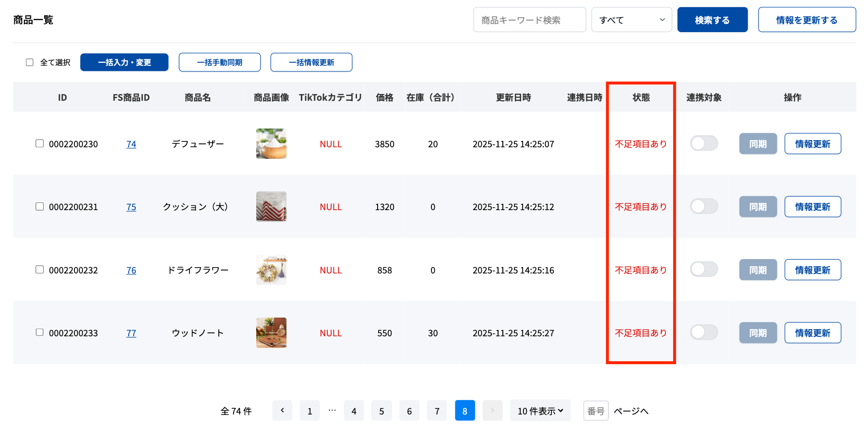Check the 全て選択 checkbox
868x426 pixels.
[30, 62]
